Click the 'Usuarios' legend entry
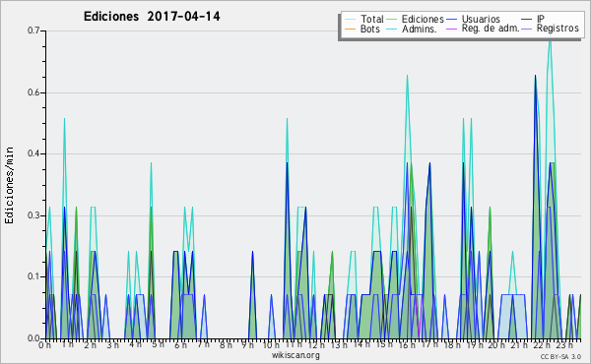 click(x=481, y=19)
